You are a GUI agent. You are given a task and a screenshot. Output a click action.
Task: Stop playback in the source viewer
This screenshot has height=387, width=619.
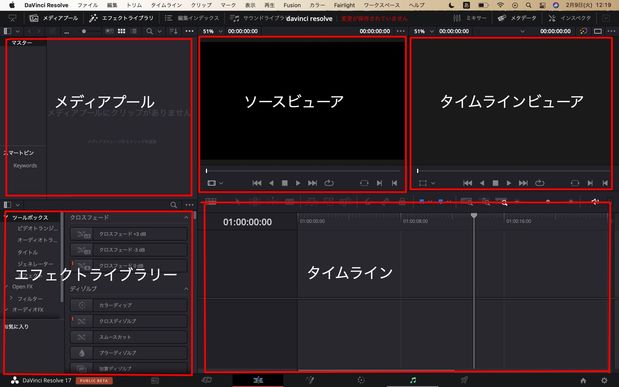(x=285, y=183)
